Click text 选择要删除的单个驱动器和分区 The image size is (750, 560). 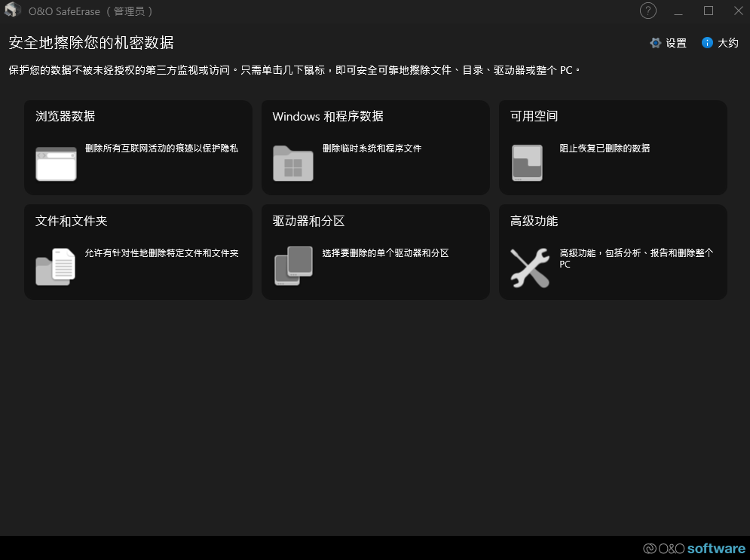(385, 253)
